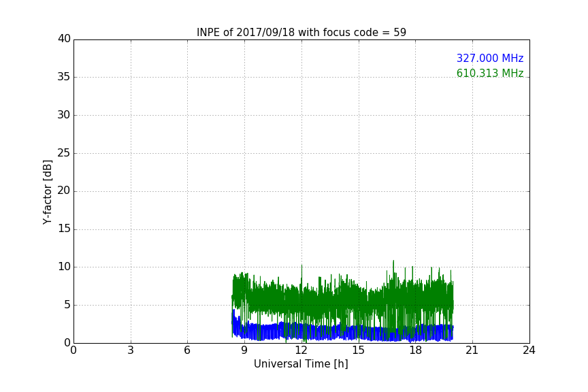This screenshot has width=588, height=392.
Task: Click y-axis tick label '40'
Action: click(64, 39)
